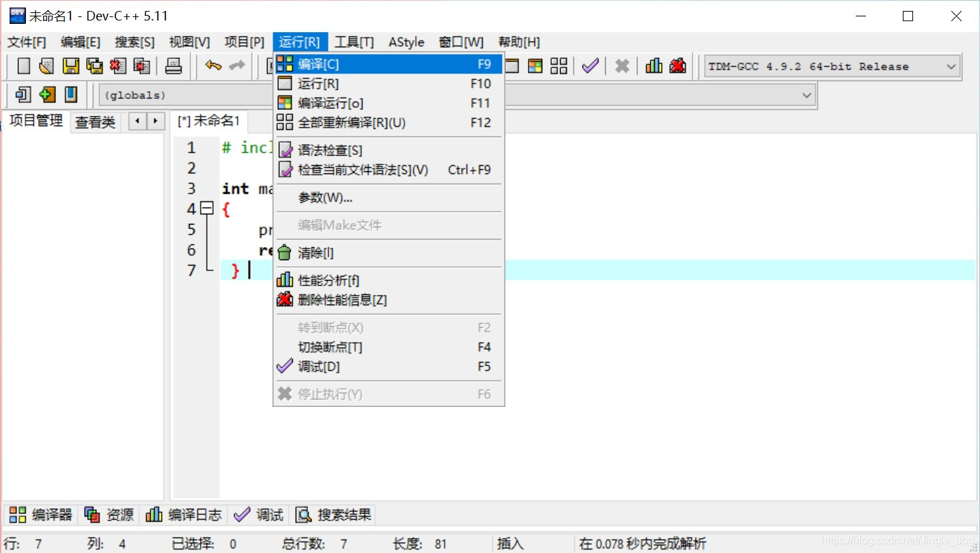Image resolution: width=980 pixels, height=553 pixels.
Task: Expand the function list dropdown arrow
Action: pos(807,95)
